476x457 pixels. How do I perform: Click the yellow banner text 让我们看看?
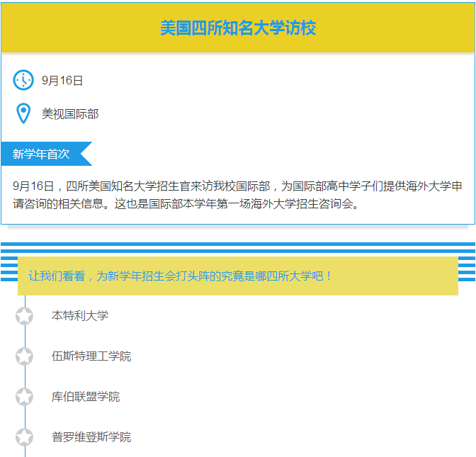(x=181, y=276)
